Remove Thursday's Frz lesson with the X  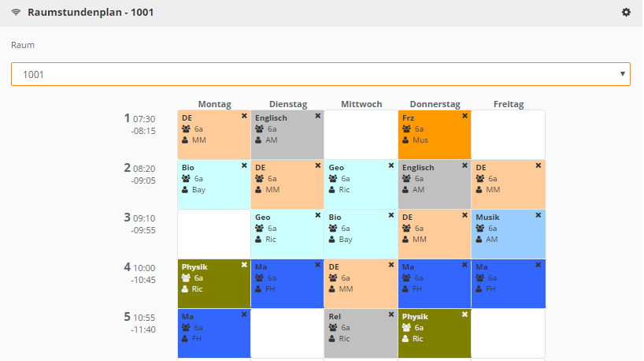[464, 116]
